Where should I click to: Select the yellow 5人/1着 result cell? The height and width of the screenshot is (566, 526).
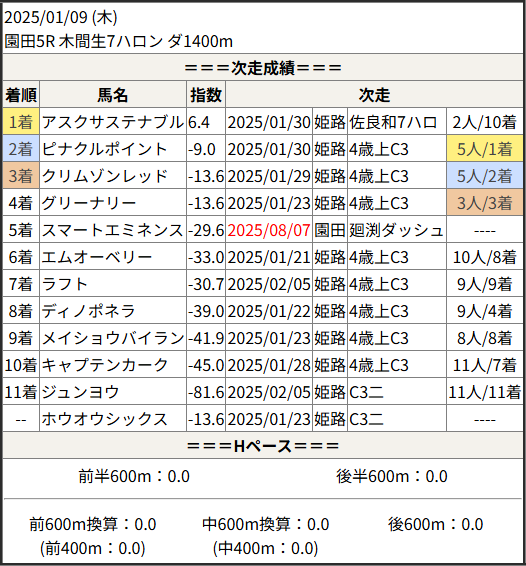click(x=484, y=149)
